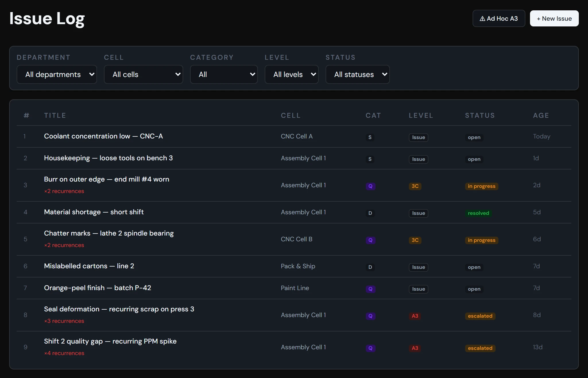
Task: Create a new issue with + New Issue
Action: (554, 18)
